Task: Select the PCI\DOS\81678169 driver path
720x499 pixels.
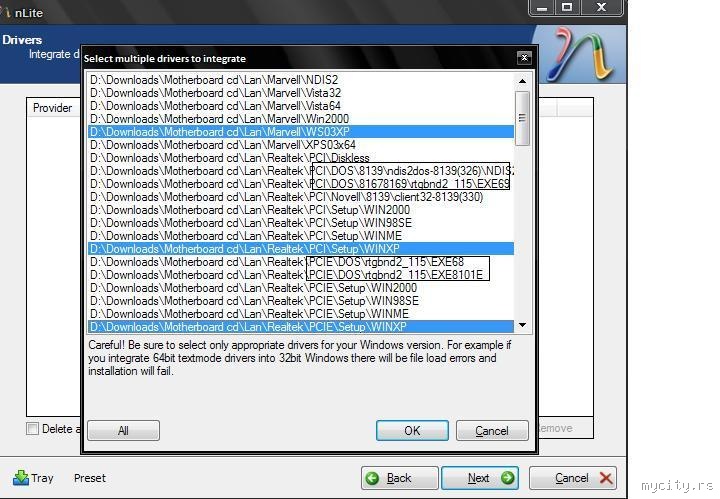Action: click(x=301, y=184)
